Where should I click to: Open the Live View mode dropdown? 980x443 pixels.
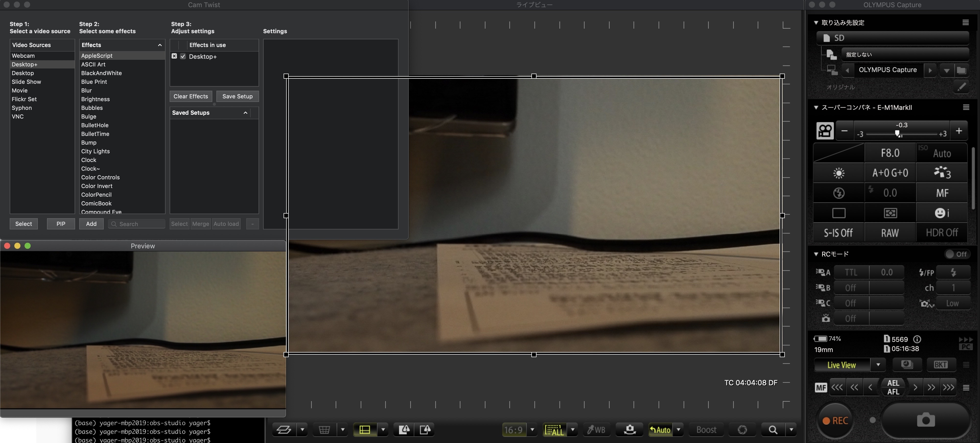(878, 365)
